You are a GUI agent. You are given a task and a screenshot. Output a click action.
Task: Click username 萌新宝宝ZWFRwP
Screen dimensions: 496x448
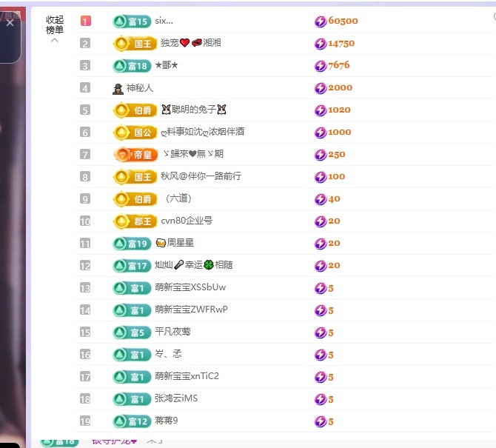pos(191,310)
